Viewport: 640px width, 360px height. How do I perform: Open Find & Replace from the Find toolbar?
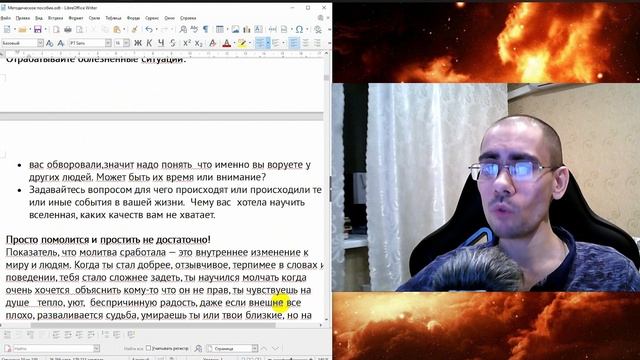(198, 348)
